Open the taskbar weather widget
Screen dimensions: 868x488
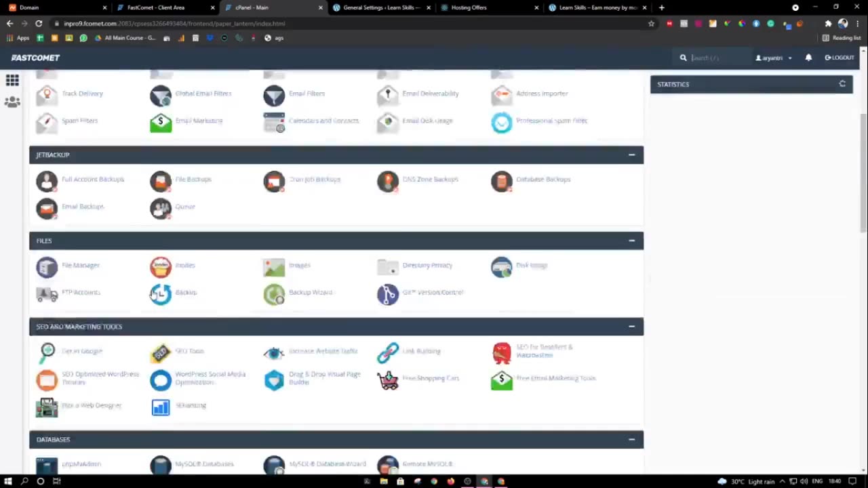tap(746, 481)
